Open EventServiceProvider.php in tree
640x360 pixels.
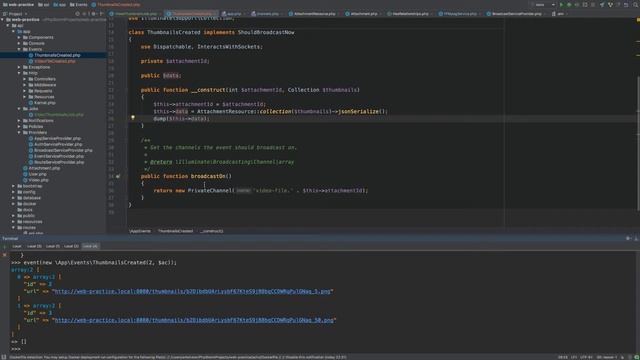click(59, 156)
